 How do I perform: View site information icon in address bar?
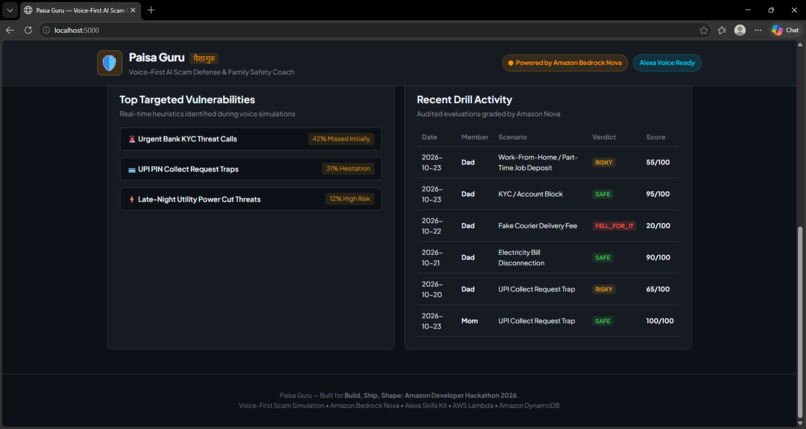[x=46, y=30]
